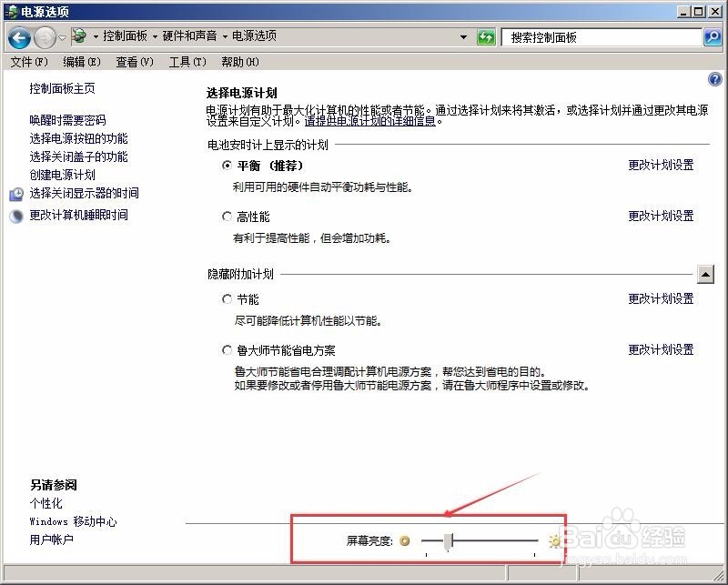Select the 平衡（推荐） power plan
This screenshot has width=728, height=585.
click(227, 166)
